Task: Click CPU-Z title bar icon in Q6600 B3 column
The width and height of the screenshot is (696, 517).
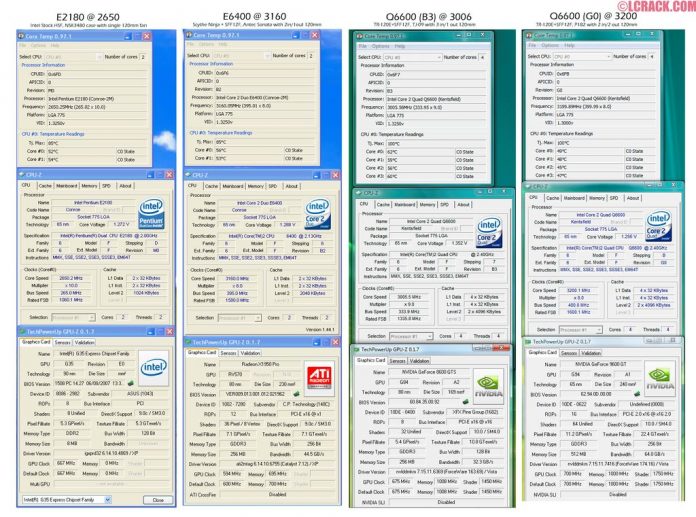Action: (360, 193)
